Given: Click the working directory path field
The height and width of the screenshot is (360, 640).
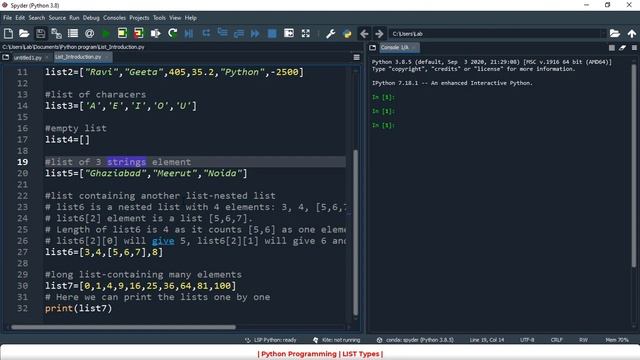Looking at the screenshot, I should (497, 34).
